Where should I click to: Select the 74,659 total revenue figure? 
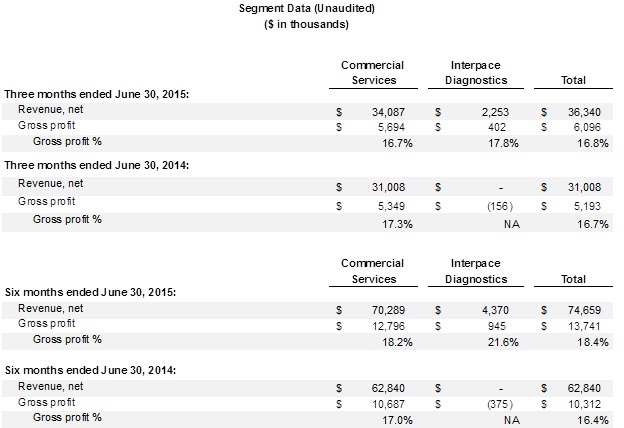(x=588, y=307)
